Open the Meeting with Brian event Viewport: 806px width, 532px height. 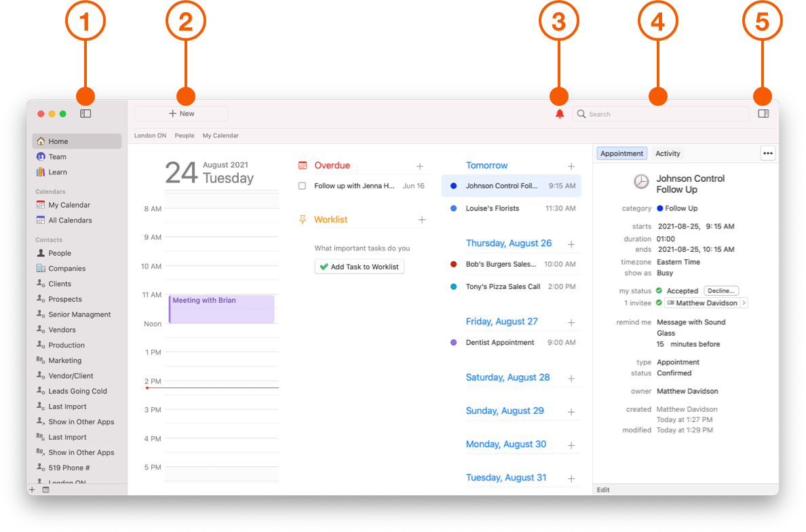click(222, 308)
